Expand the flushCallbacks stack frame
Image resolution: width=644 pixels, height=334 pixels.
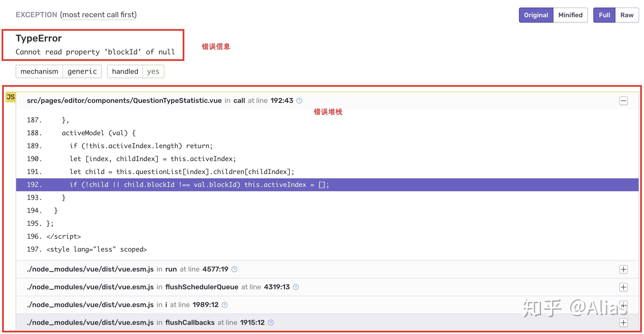coord(623,323)
